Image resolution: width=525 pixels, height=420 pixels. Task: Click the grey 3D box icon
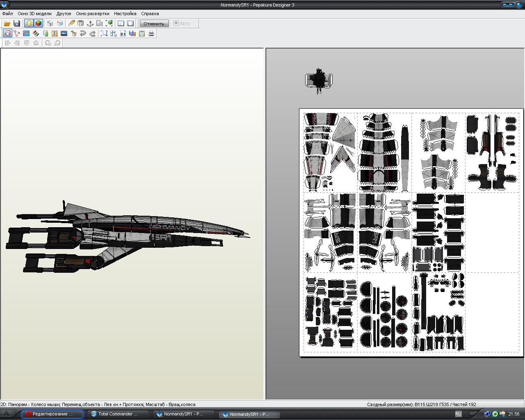coord(50,23)
